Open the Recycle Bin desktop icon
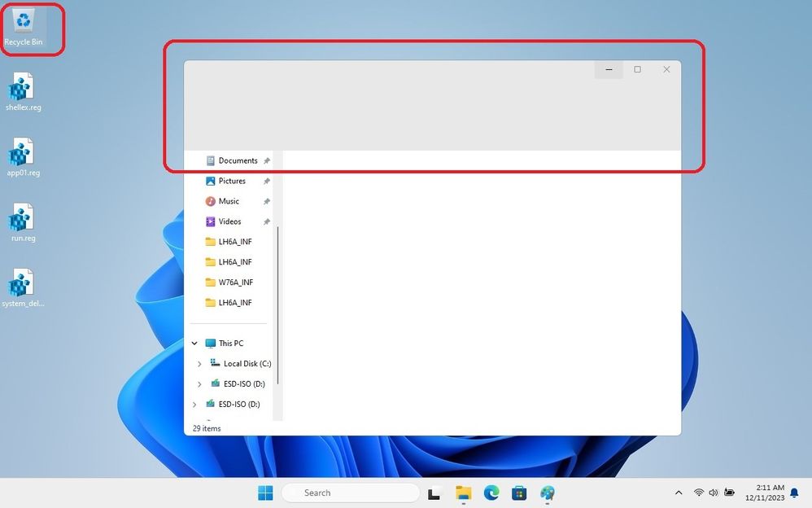This screenshot has height=508, width=812. (x=24, y=28)
